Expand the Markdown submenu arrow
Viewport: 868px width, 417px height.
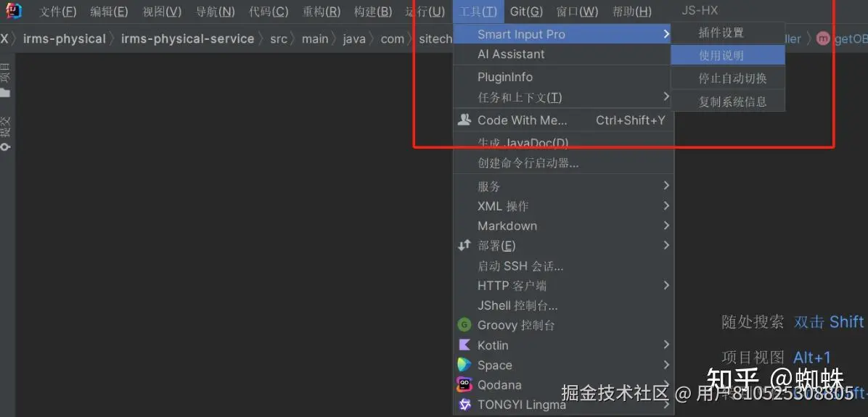[x=666, y=226]
